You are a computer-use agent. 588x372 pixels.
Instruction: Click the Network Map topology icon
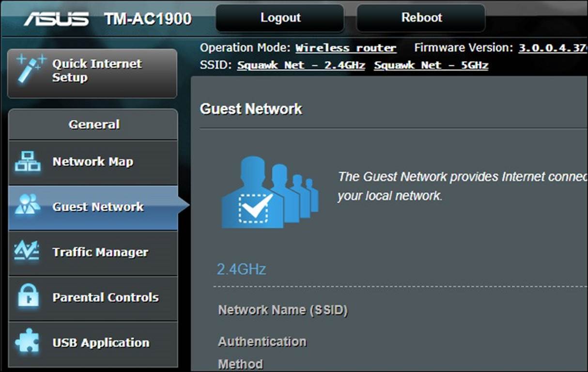(x=28, y=162)
